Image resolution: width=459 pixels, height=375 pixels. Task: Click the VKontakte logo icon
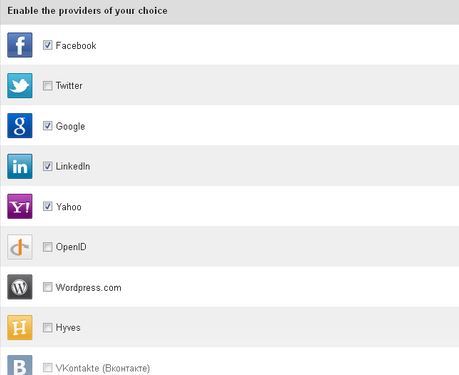pos(20,365)
